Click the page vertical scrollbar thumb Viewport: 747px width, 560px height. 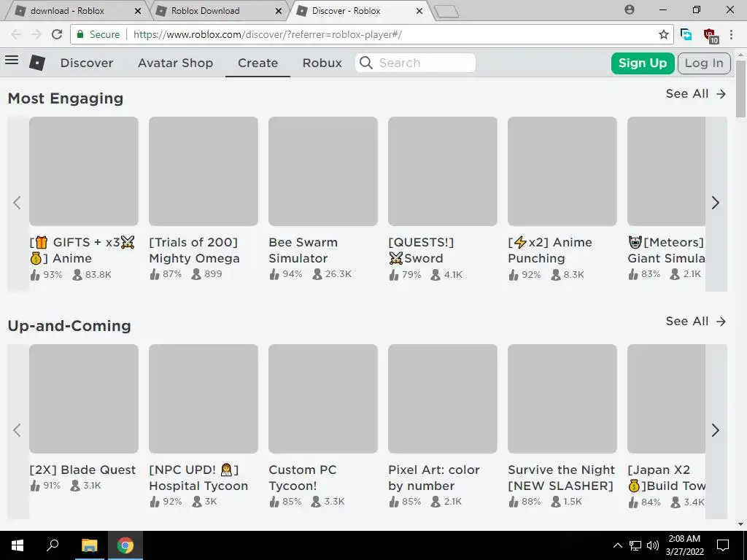tap(741, 89)
